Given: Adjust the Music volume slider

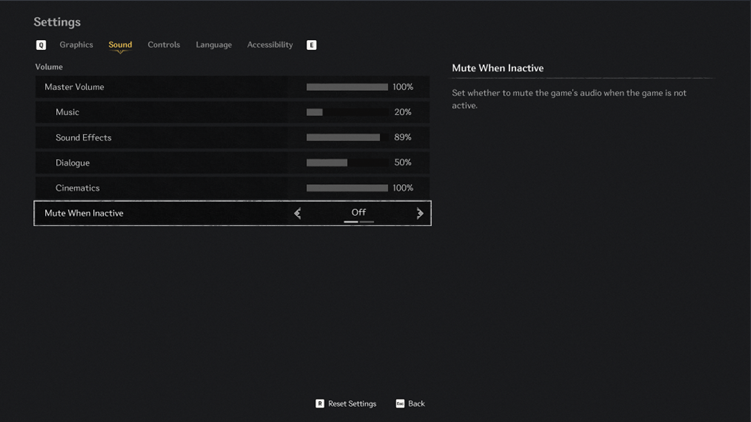Looking at the screenshot, I should coord(347,112).
